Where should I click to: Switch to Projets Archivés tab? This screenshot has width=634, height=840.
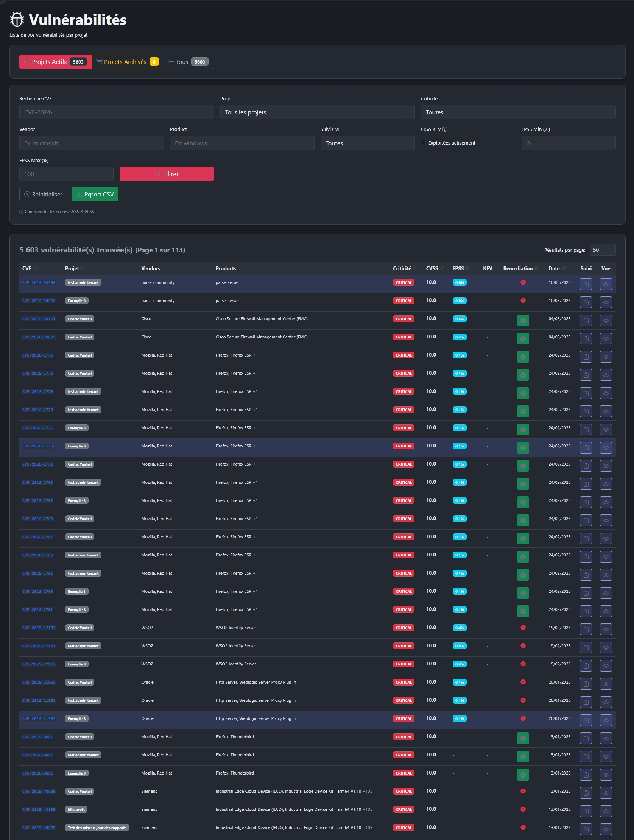point(127,62)
